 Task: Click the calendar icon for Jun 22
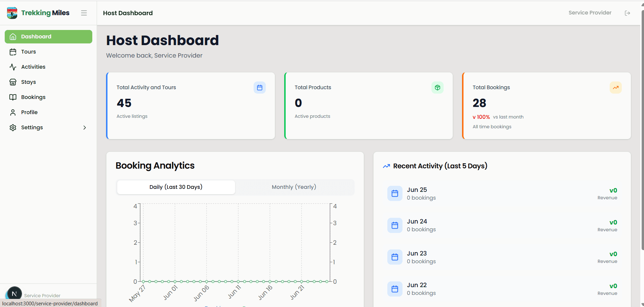[x=395, y=289]
